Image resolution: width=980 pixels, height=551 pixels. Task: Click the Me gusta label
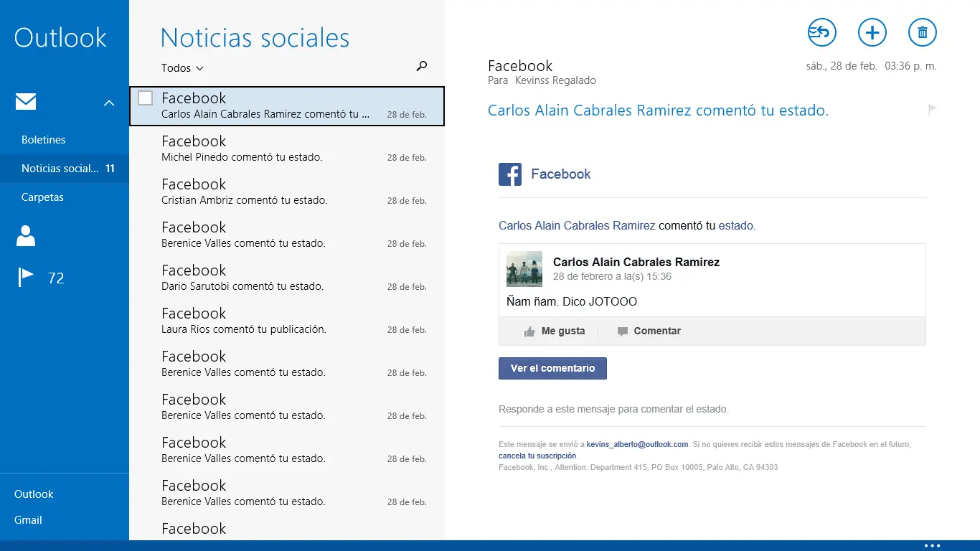click(x=563, y=331)
